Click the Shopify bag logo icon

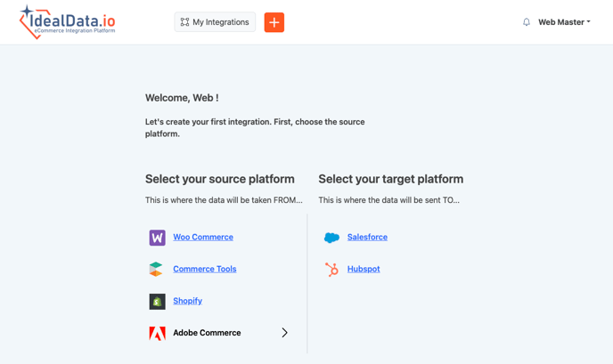coord(157,301)
